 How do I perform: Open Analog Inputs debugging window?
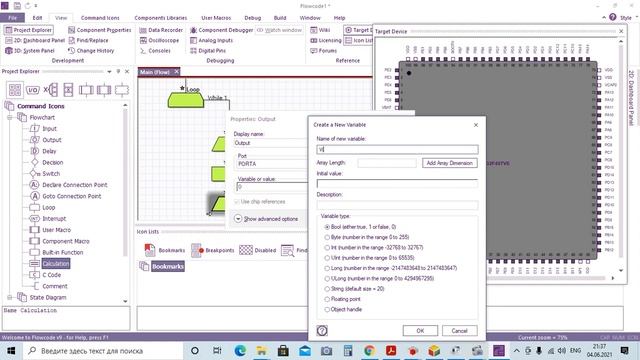click(x=211, y=40)
